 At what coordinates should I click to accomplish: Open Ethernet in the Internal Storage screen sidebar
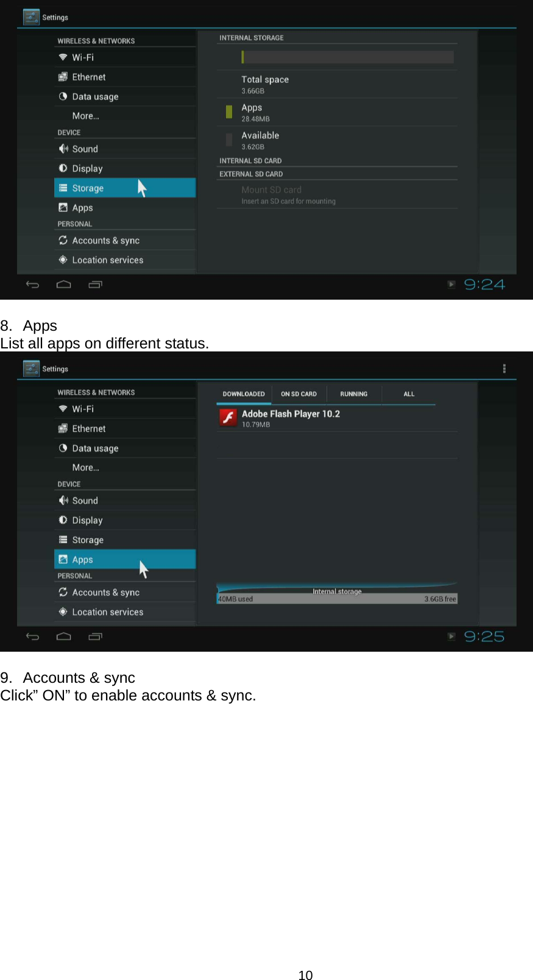click(x=125, y=77)
